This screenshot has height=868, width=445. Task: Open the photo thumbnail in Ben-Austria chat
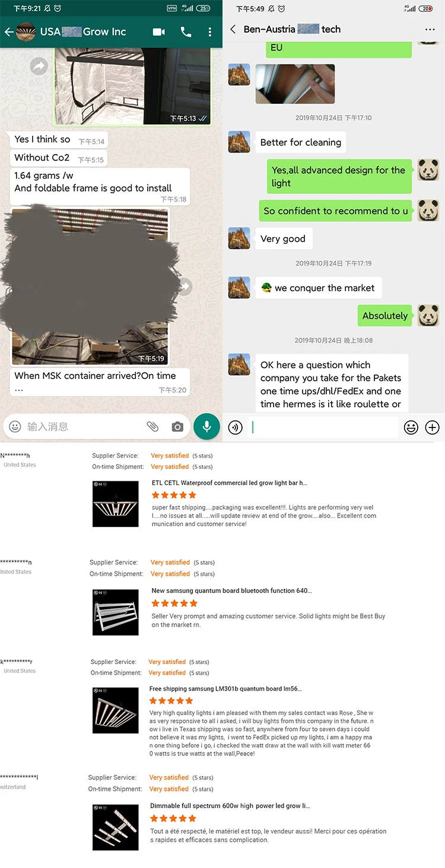click(295, 84)
